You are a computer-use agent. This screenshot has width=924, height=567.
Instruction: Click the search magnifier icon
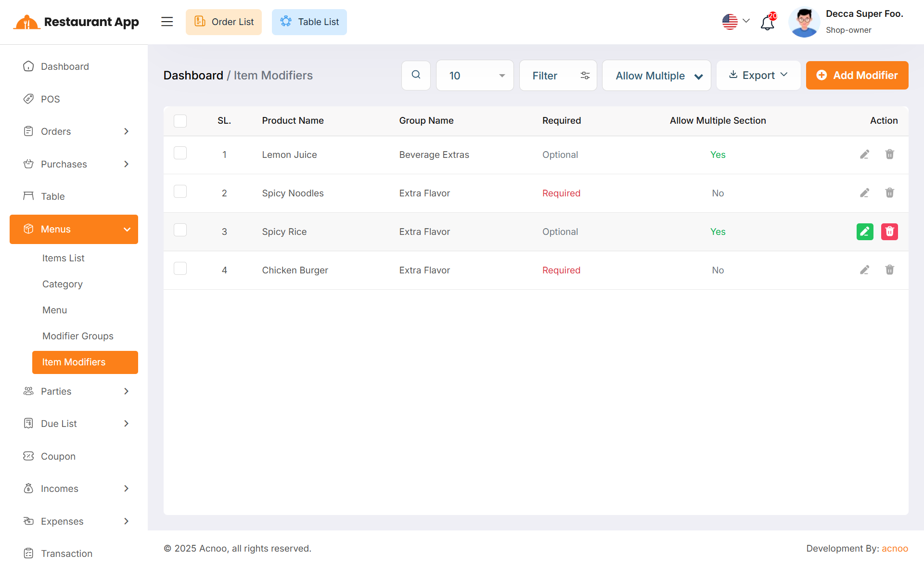coord(416,75)
